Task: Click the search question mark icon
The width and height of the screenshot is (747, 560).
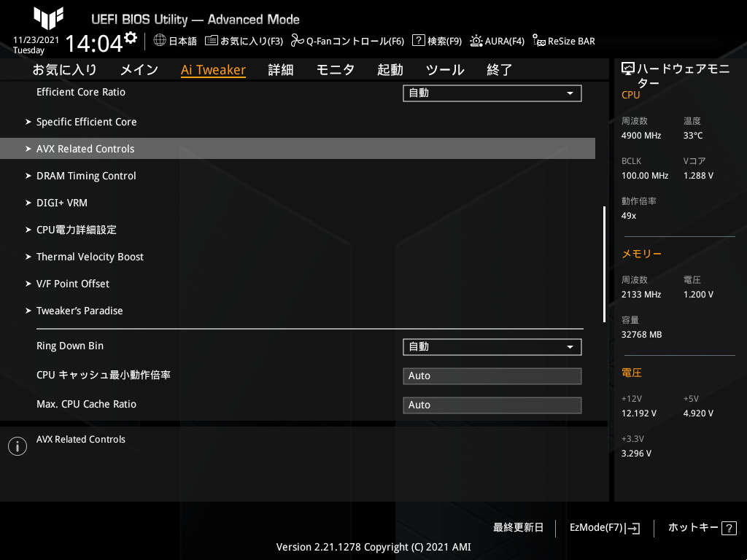Action: point(418,41)
